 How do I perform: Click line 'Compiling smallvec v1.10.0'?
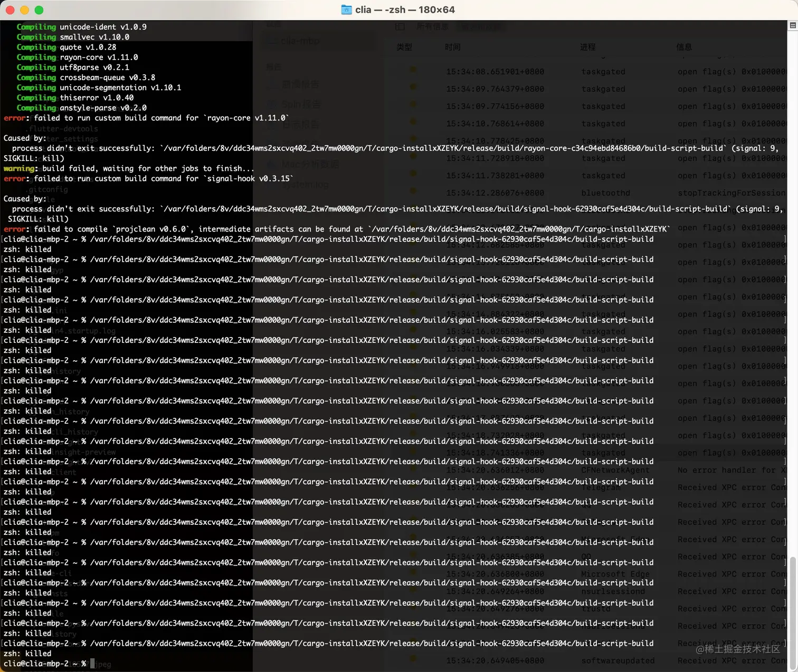(x=73, y=37)
